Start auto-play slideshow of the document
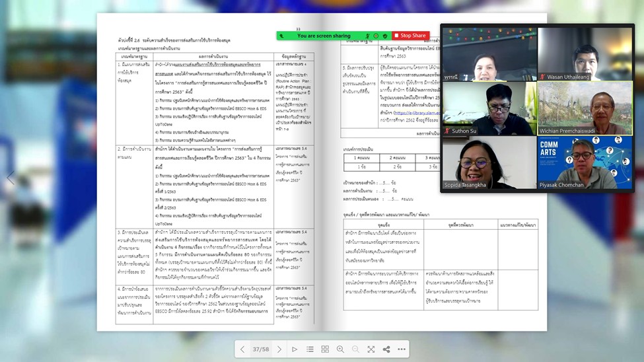 (x=295, y=349)
